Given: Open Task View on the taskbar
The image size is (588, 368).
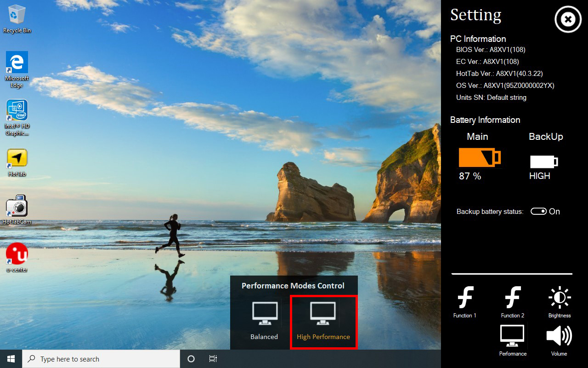Looking at the screenshot, I should pos(213,359).
